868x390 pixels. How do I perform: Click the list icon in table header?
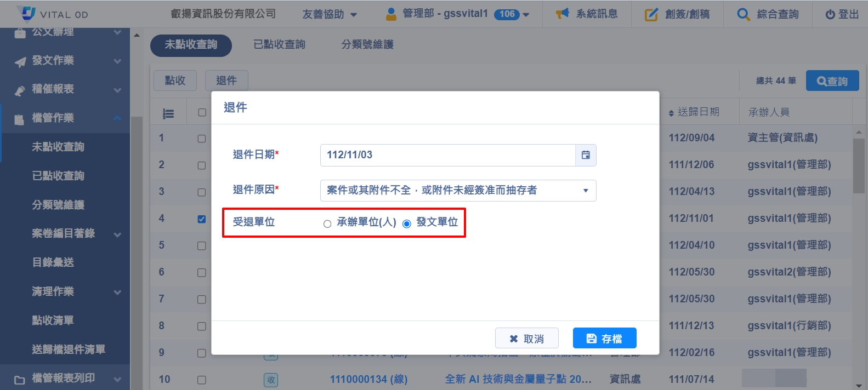(168, 113)
